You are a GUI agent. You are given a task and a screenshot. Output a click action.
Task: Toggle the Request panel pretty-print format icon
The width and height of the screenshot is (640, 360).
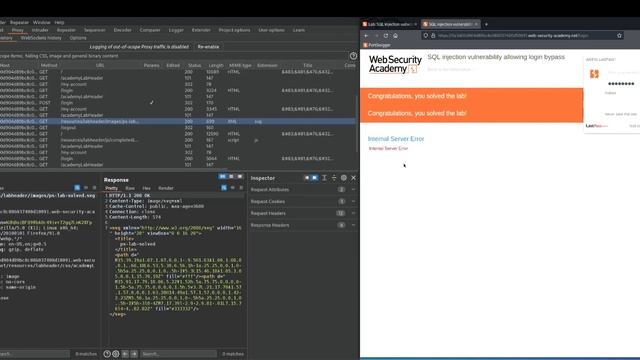tap(77, 188)
